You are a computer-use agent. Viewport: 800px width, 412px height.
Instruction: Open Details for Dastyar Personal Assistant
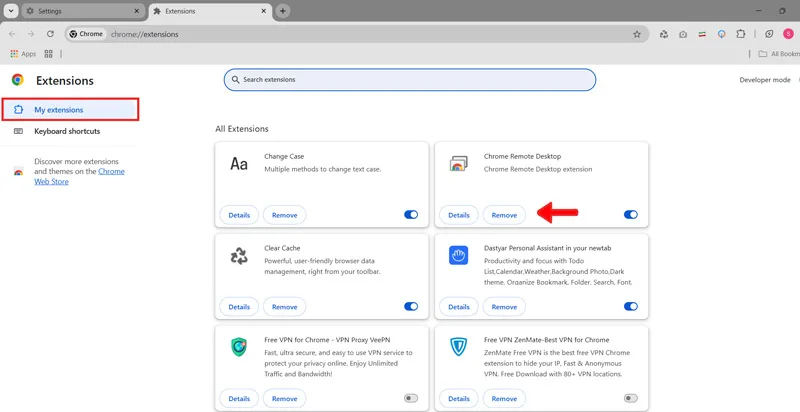[x=459, y=307]
